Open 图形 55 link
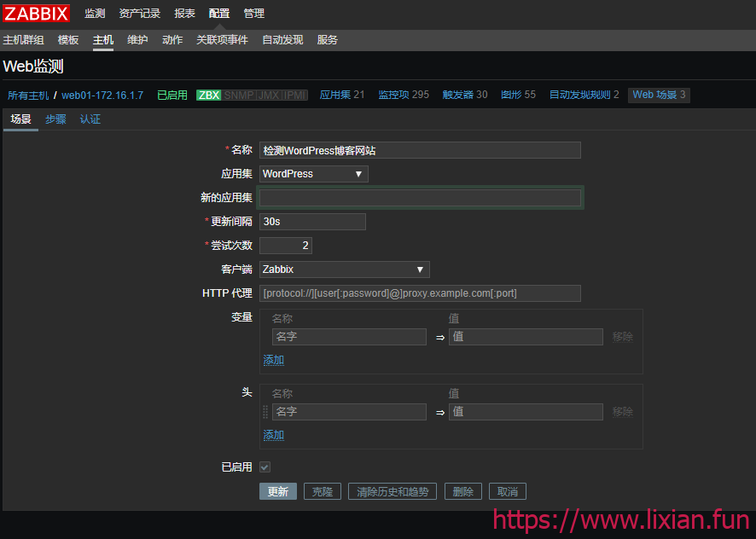The image size is (756, 539). tap(519, 95)
